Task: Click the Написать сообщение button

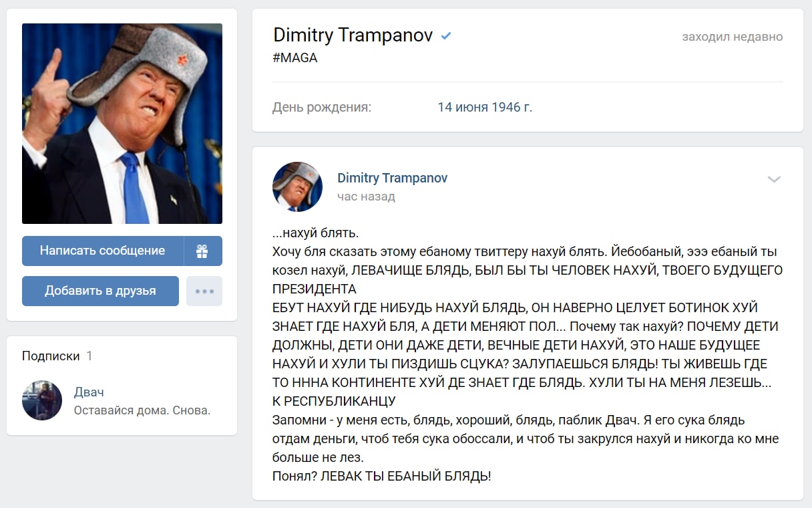Action: 103,251
